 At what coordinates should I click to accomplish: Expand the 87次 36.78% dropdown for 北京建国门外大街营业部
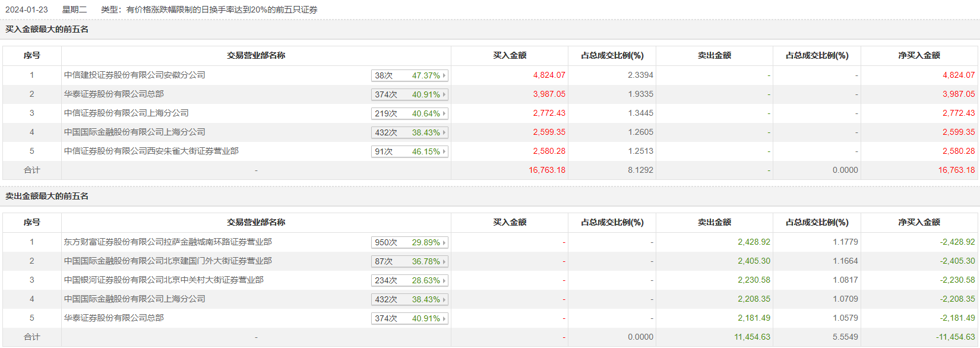409,261
